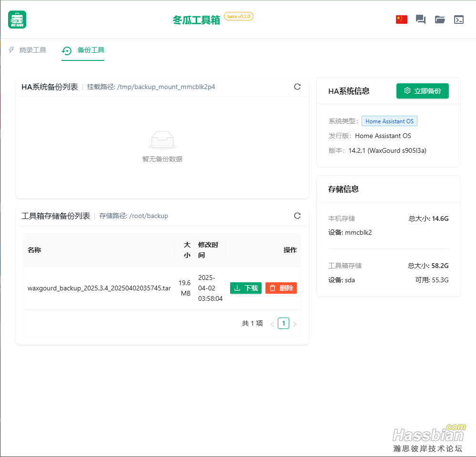This screenshot has height=457, width=476.
Task: Switch to the 烧录工具 tab
Action: [27, 50]
